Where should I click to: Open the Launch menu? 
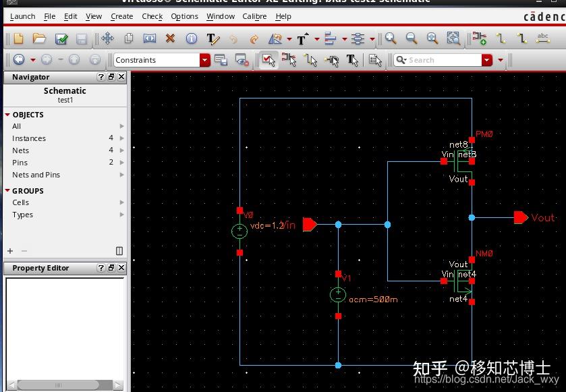[x=22, y=16]
